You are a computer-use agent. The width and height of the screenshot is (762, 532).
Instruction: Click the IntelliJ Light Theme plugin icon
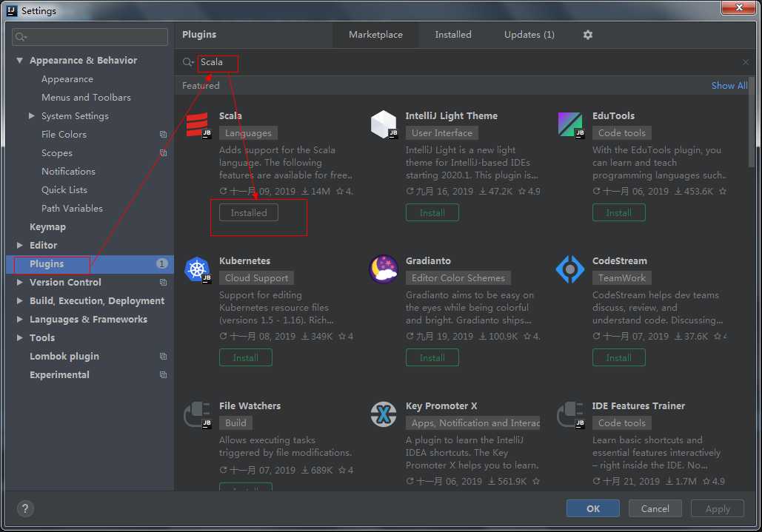384,124
